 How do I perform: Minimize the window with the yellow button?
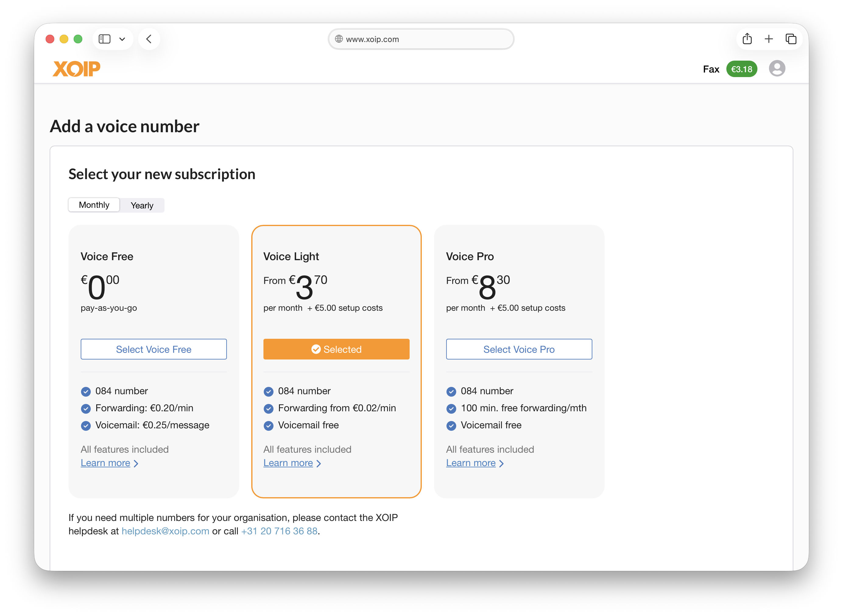64,39
